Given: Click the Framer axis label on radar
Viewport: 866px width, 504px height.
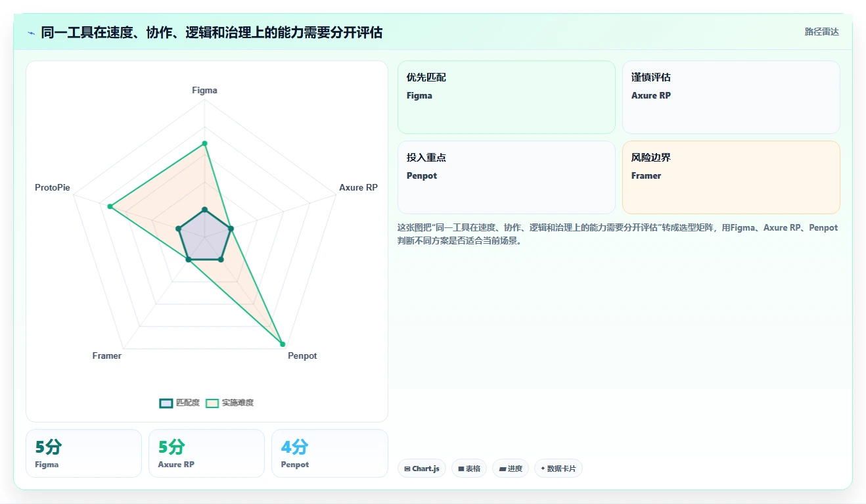Looking at the screenshot, I should [x=107, y=355].
